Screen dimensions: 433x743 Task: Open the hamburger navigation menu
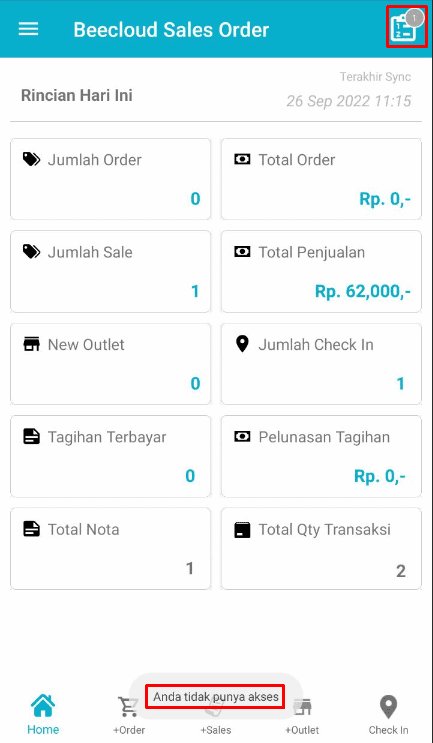tap(28, 29)
